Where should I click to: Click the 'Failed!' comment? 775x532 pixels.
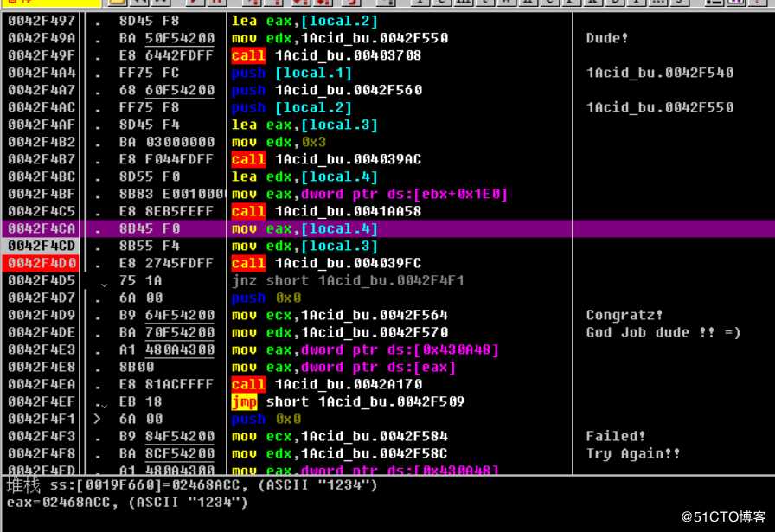coord(615,436)
